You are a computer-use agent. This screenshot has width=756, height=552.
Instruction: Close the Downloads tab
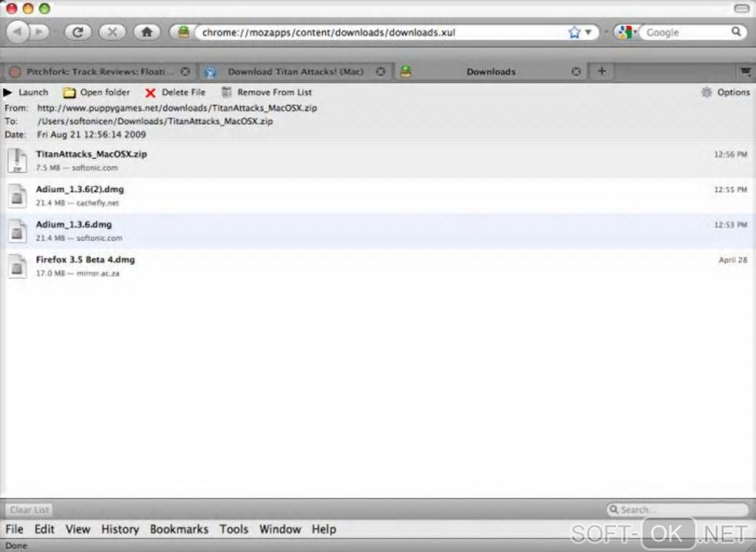pos(576,72)
